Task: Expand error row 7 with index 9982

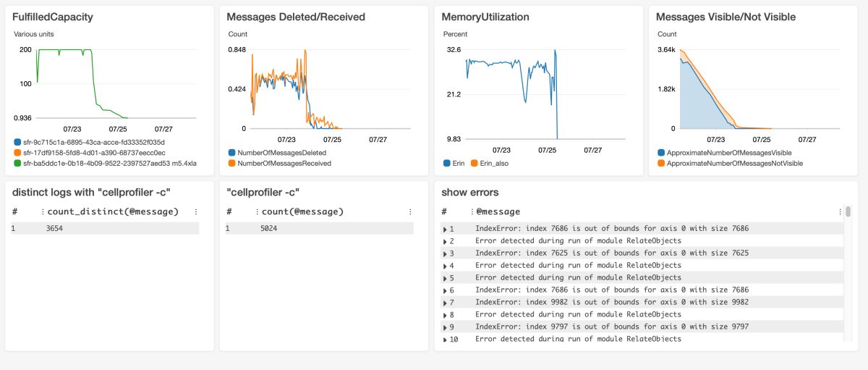Action: [x=446, y=302]
